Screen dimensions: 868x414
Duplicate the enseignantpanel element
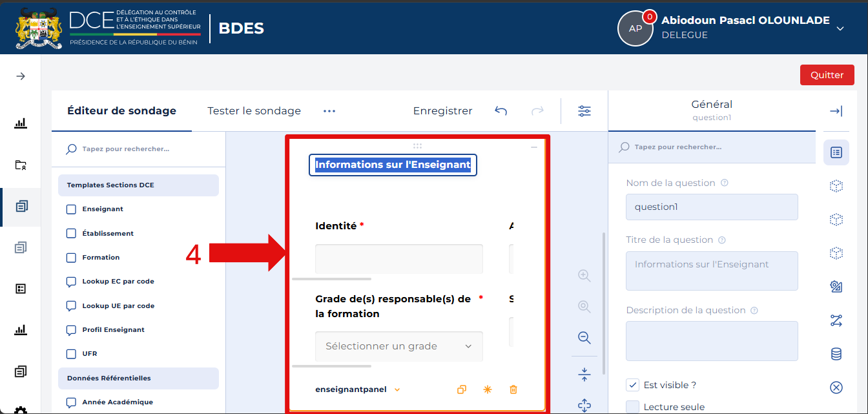[462, 389]
